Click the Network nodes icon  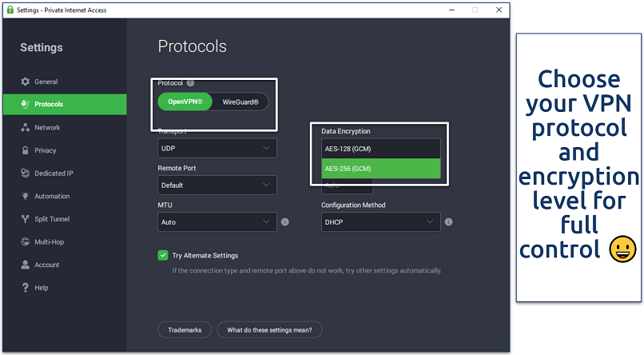point(25,127)
